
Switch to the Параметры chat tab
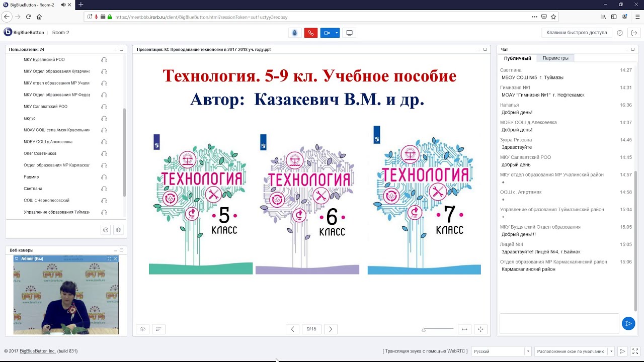click(555, 58)
